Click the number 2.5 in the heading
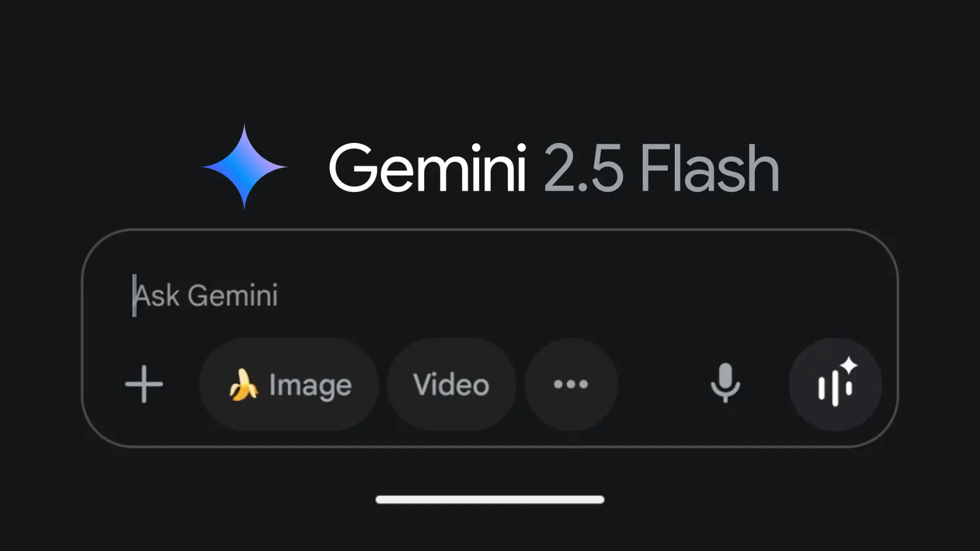This screenshot has width=980, height=551. [x=583, y=168]
